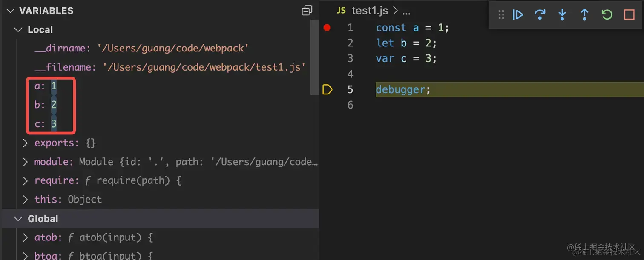The image size is (644, 260).
Task: Expand the this: Object entry
Action: tap(26, 200)
